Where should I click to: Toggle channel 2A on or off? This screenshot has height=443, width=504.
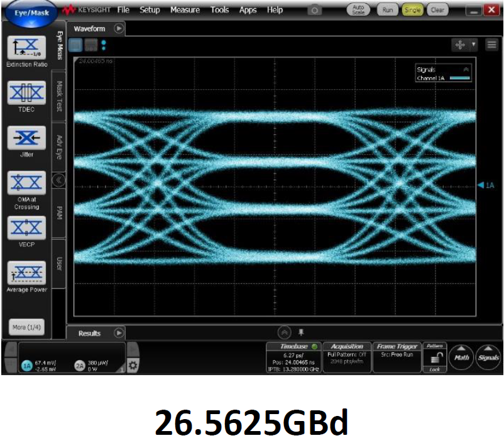pyautogui.click(x=80, y=366)
